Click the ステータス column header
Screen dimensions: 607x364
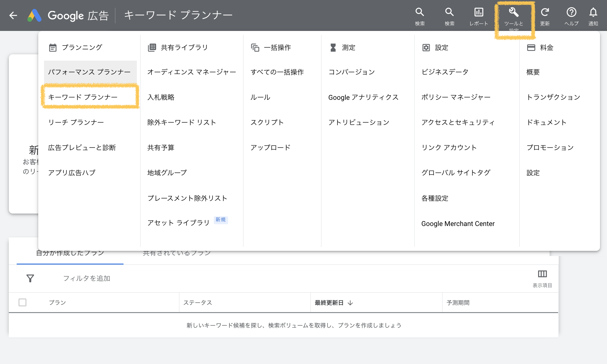click(x=198, y=302)
